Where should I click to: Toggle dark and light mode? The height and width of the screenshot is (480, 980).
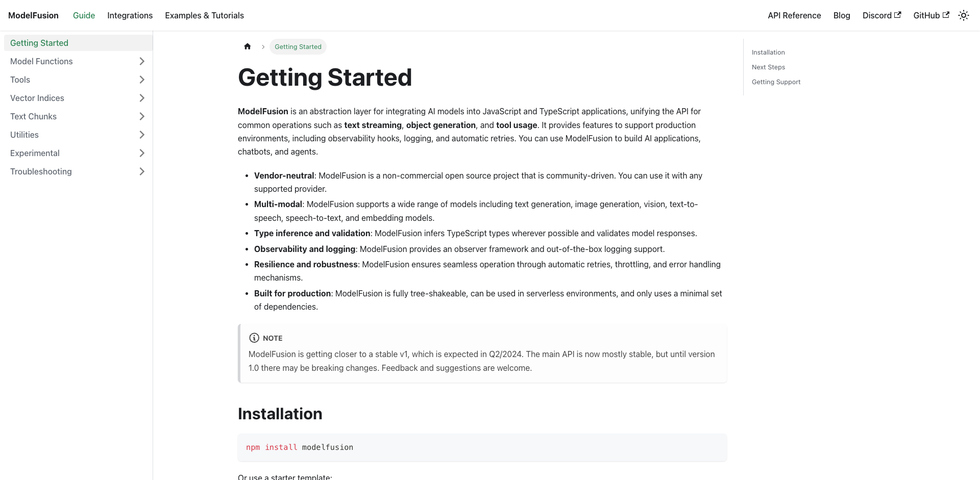pyautogui.click(x=964, y=15)
